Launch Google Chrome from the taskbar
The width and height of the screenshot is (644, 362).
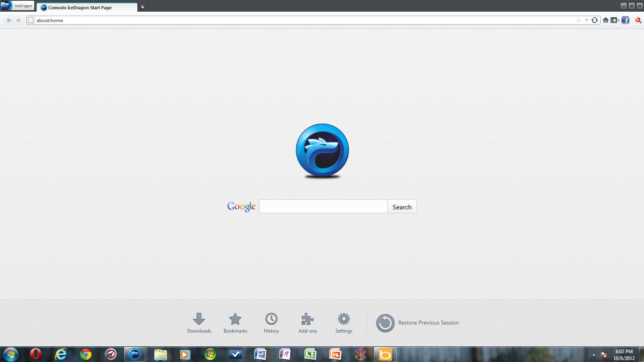coord(86,354)
